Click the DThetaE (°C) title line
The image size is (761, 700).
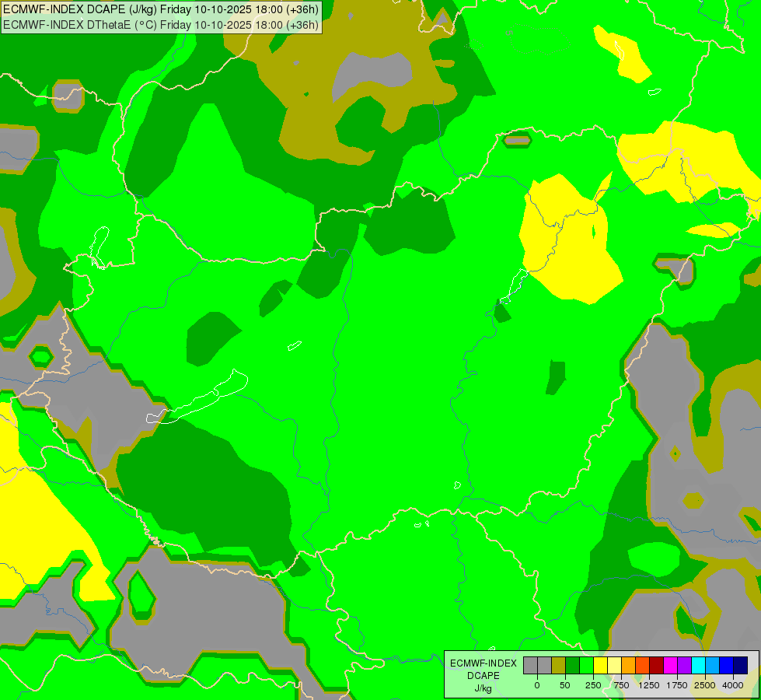click(161, 24)
